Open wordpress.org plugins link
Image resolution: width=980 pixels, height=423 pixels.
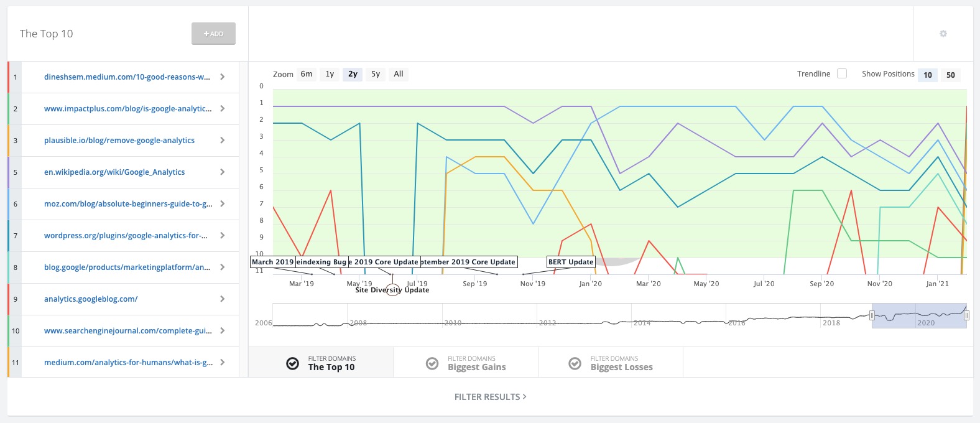coord(126,236)
